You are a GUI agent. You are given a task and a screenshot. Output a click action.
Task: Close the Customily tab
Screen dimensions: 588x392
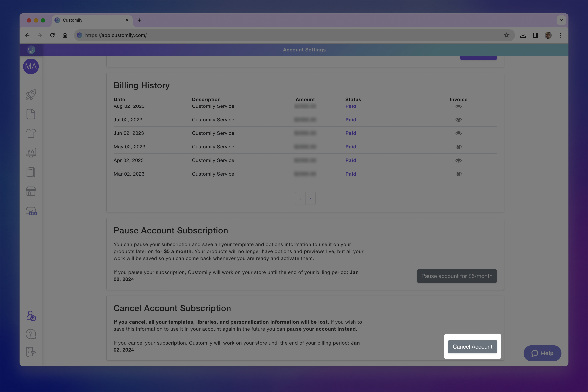pos(127,20)
